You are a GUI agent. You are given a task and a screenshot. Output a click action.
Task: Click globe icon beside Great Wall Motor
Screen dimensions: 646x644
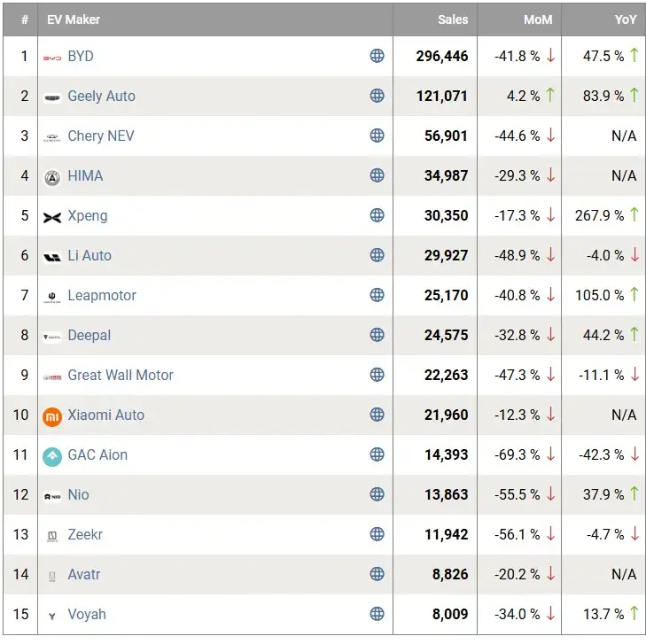tap(377, 375)
